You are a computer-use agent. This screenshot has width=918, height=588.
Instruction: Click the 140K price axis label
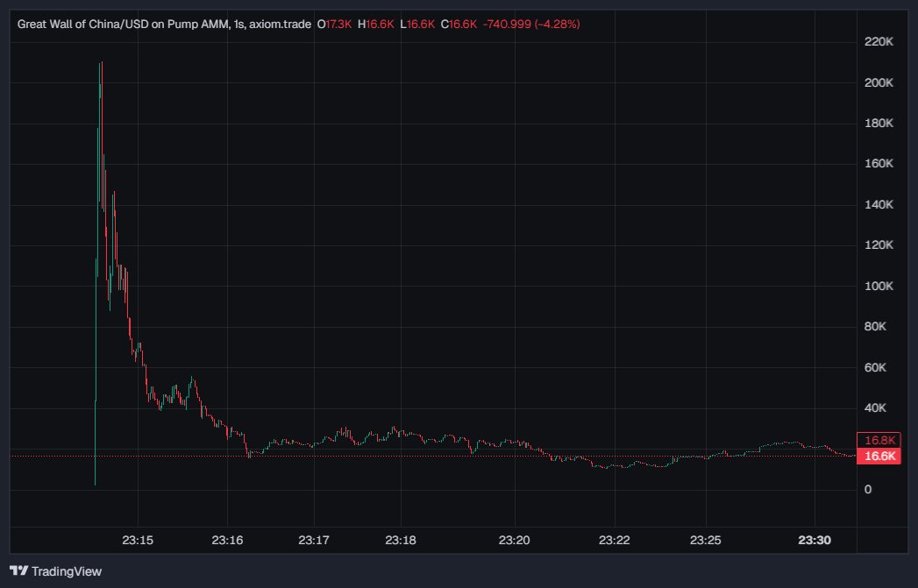coord(879,204)
